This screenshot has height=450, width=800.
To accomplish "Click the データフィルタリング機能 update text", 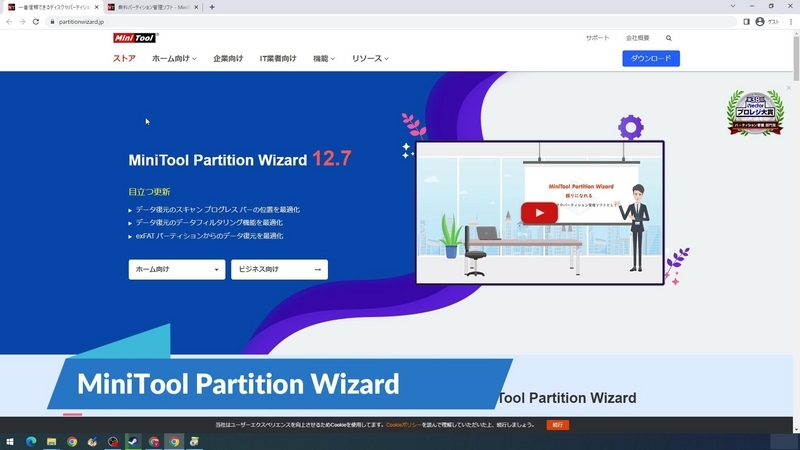I will [x=209, y=223].
